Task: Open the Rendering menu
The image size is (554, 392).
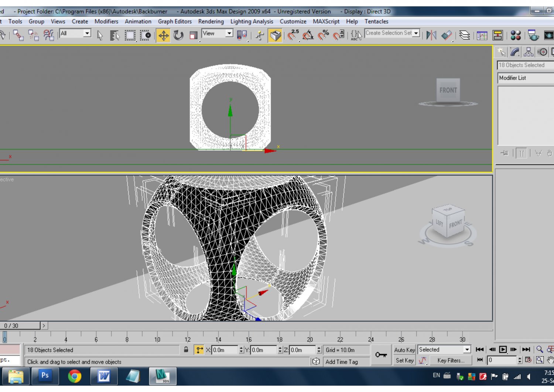Action: pos(211,21)
